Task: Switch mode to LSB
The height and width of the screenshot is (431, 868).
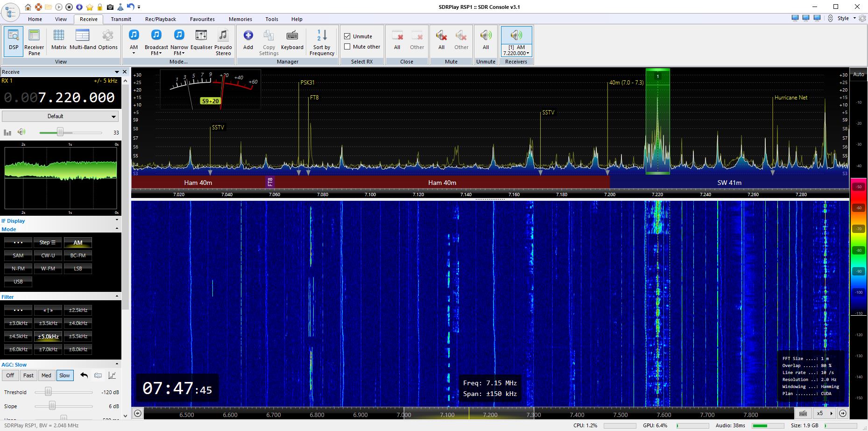Action: pos(78,268)
